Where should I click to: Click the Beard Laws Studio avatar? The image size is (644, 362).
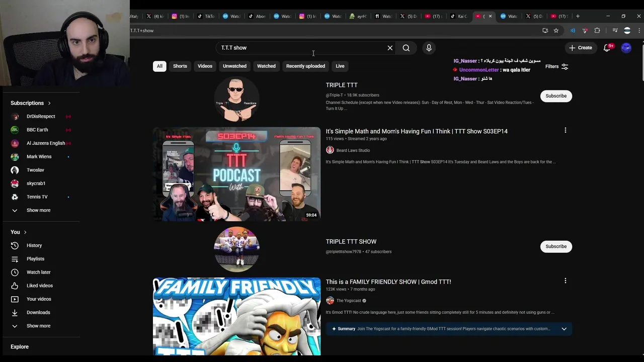330,150
